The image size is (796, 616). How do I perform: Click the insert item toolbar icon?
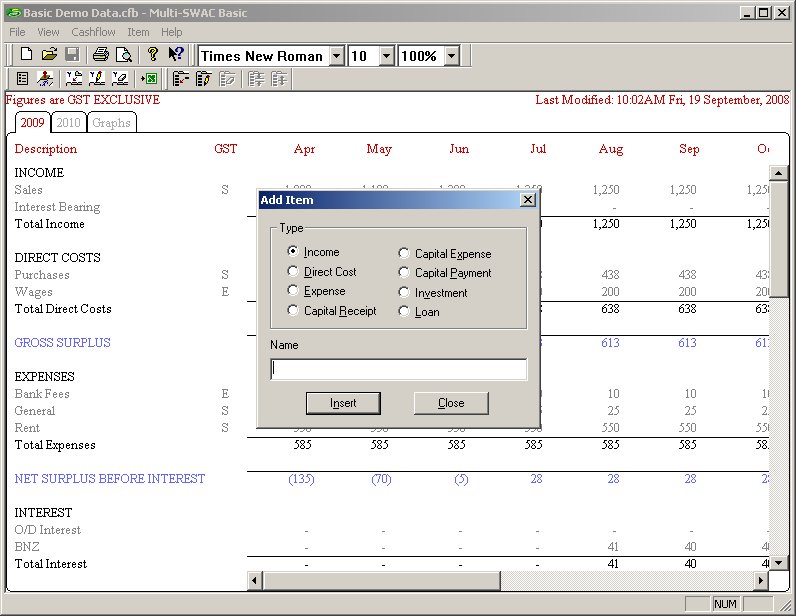[180, 79]
